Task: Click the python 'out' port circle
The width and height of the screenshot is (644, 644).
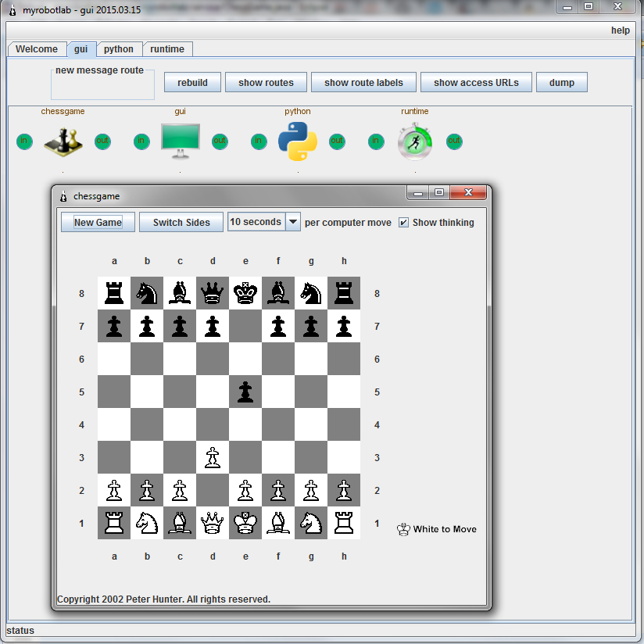Action: [x=337, y=141]
